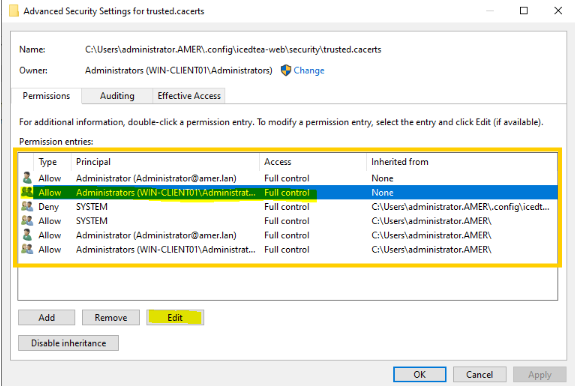Viewport: 575px width, 386px height.
Task: Click 'None' in the highlighted Administrators row
Action: (x=382, y=192)
